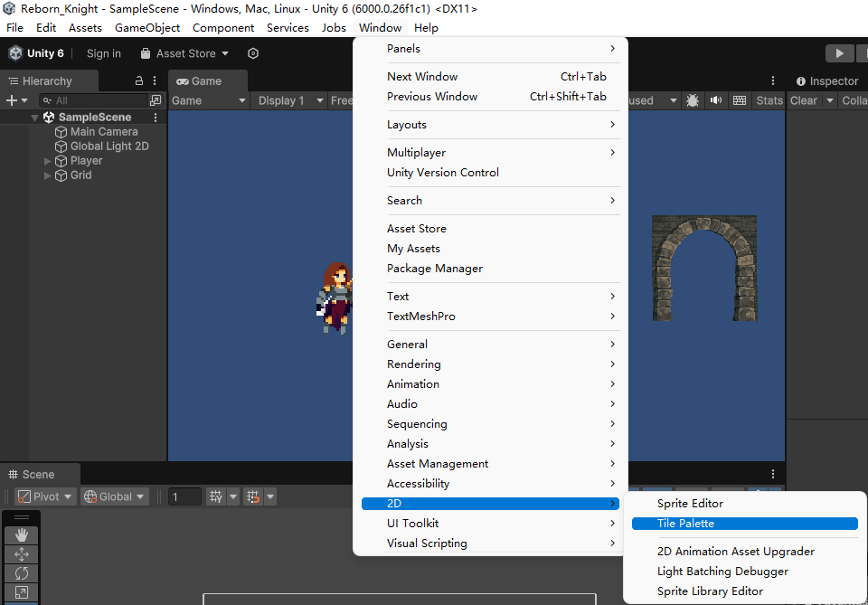Click the stone arch sprite in Game view

[704, 269]
